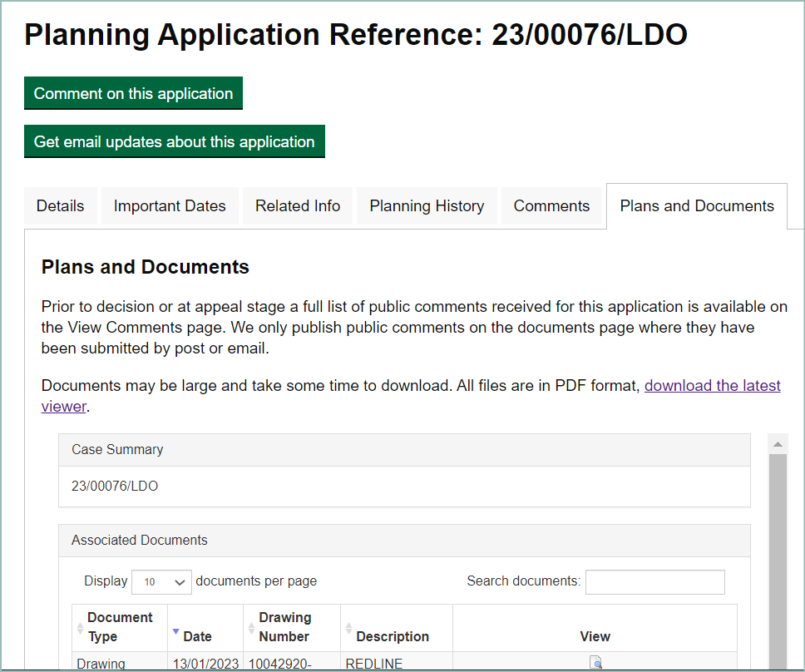The height and width of the screenshot is (672, 805).
Task: Click the View column header
Action: 595,636
